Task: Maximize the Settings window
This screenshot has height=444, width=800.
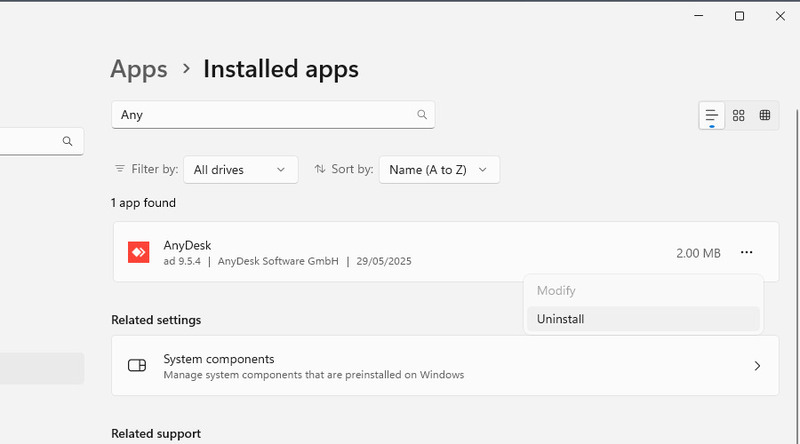Action: pos(739,16)
